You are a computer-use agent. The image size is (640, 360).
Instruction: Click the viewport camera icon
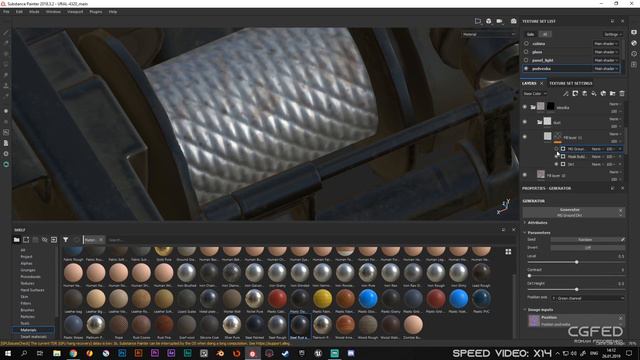513,21
